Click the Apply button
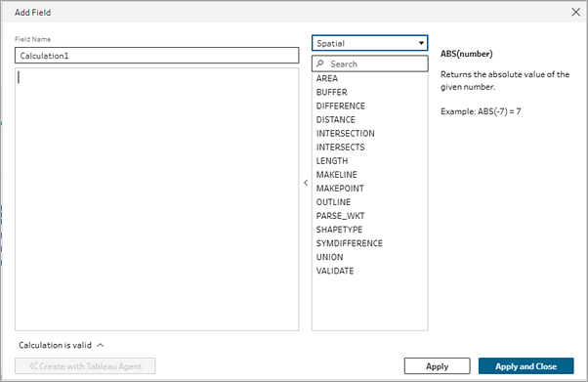588x382 pixels. 437,366
